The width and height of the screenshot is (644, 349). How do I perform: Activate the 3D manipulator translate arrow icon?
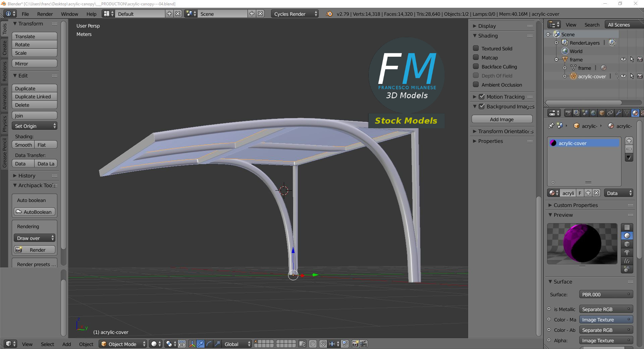click(201, 344)
